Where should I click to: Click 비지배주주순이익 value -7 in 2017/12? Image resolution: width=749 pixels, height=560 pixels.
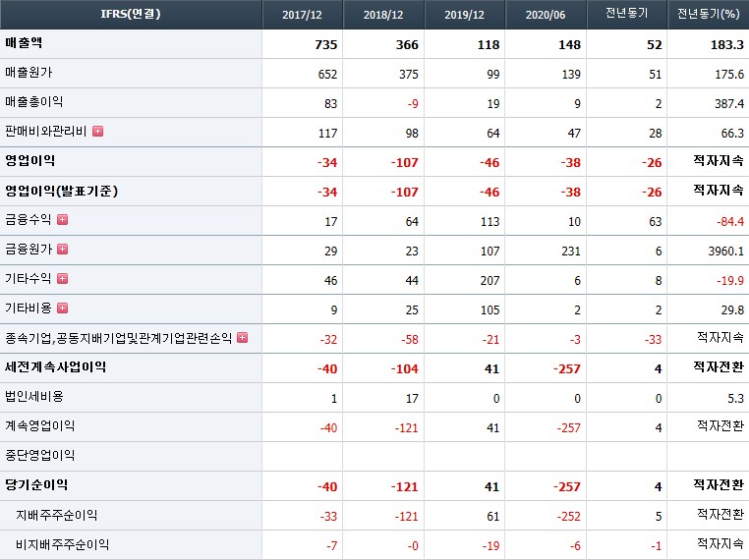[x=332, y=546]
